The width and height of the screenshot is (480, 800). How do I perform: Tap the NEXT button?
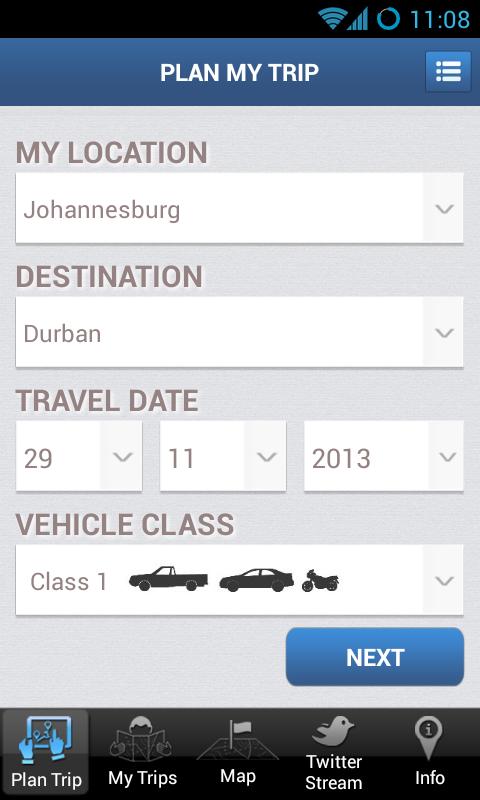(375, 657)
